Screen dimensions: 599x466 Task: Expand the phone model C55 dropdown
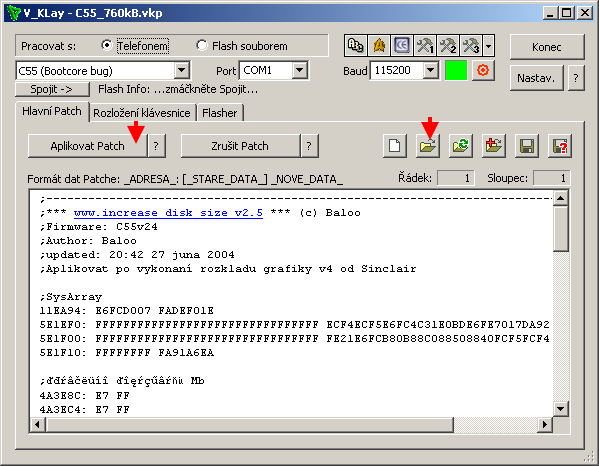click(x=182, y=71)
